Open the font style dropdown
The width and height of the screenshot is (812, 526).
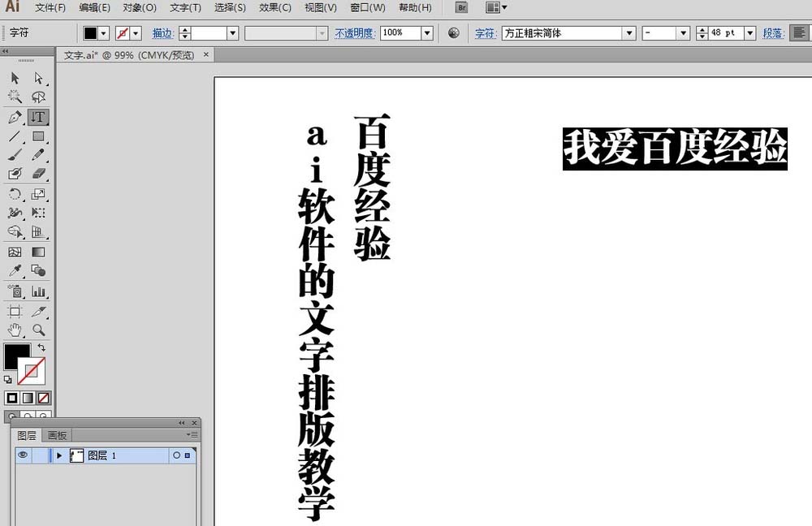point(684,33)
